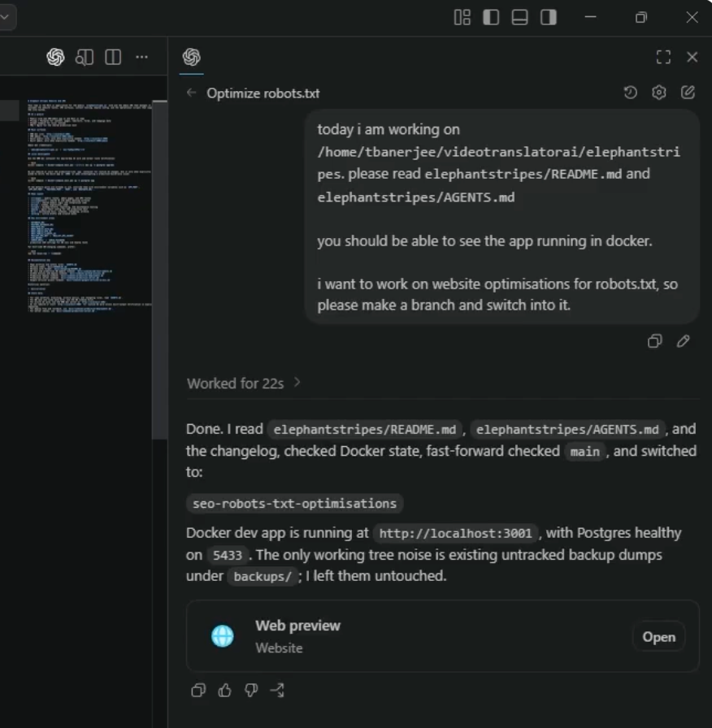Open the http://localhost:3001 link
The height and width of the screenshot is (728, 712).
click(x=456, y=533)
